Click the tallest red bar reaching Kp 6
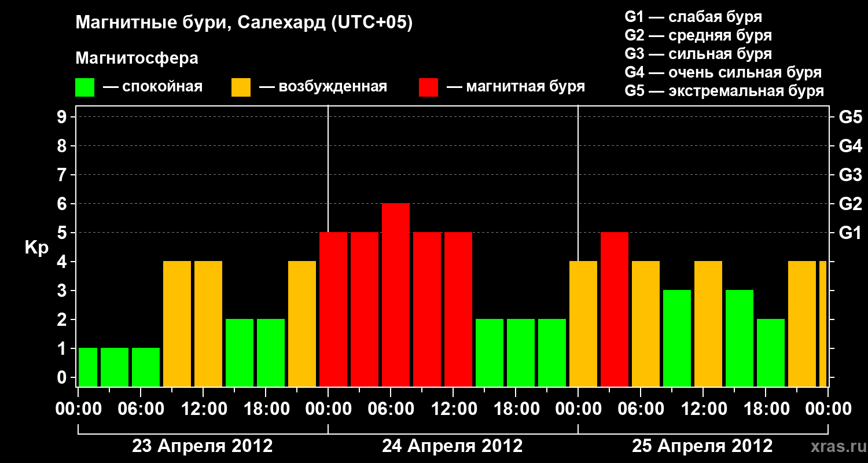Image resolution: width=868 pixels, height=463 pixels. [396, 295]
